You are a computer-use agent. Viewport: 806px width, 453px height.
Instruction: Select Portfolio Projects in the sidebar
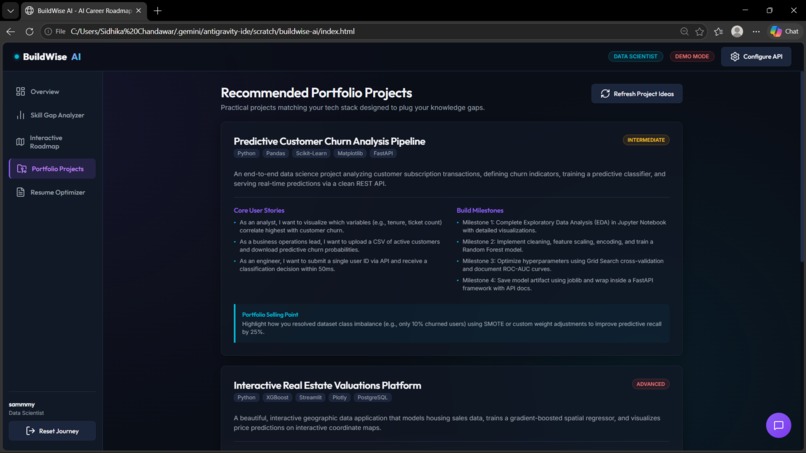[52, 169]
